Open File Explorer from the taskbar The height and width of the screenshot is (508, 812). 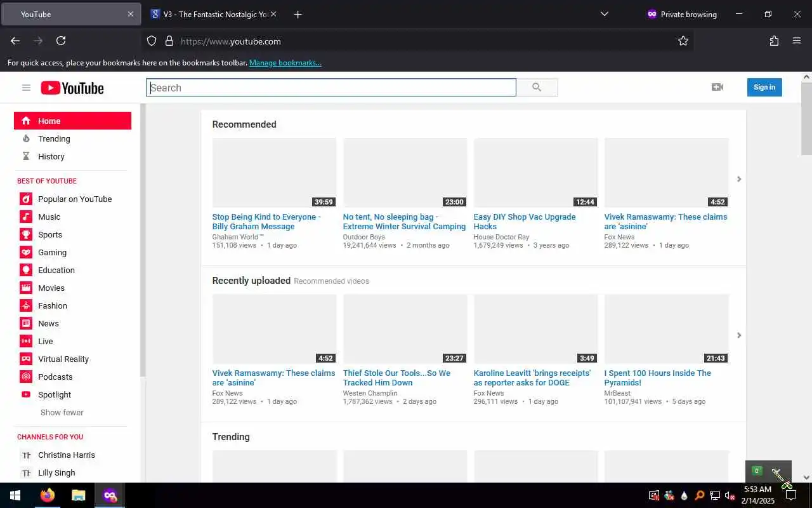click(78, 495)
